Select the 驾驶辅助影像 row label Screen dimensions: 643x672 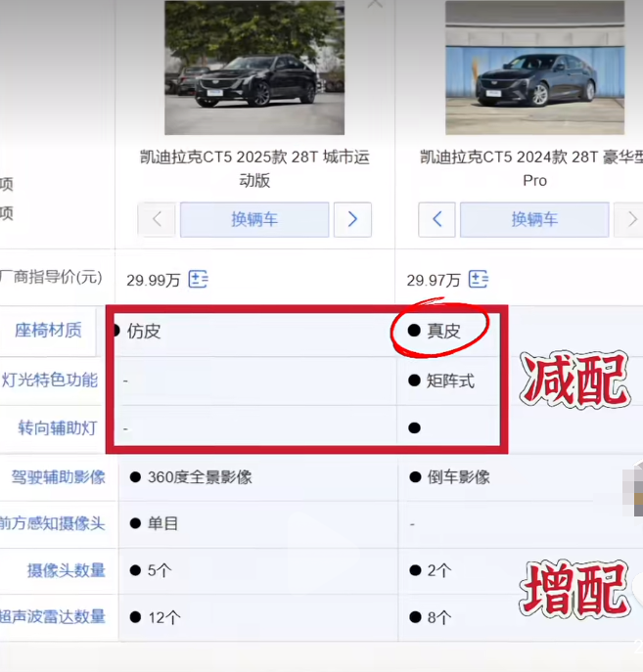[59, 477]
